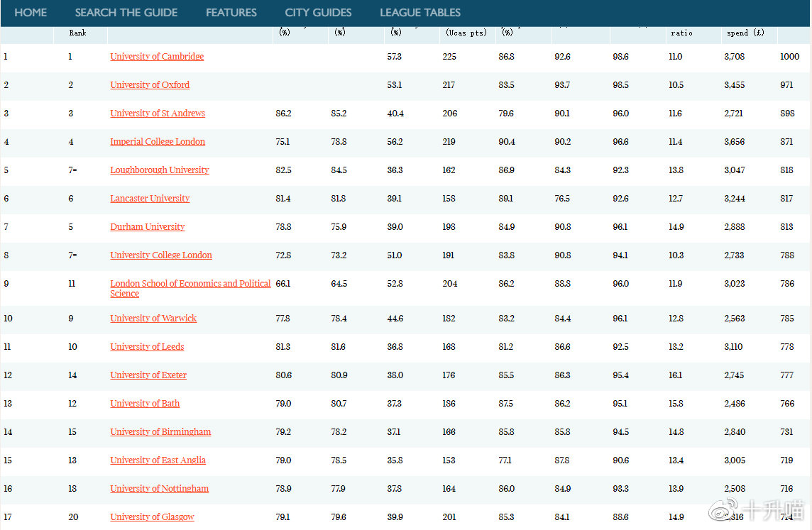Click Imperial's 90.4 percentage value
This screenshot has width=812, height=530.
507,143
